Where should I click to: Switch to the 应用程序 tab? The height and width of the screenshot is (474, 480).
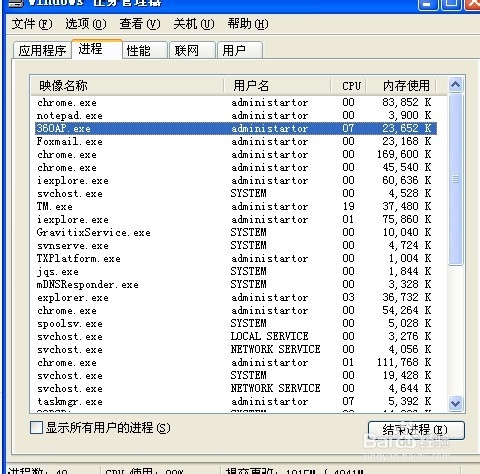click(42, 51)
